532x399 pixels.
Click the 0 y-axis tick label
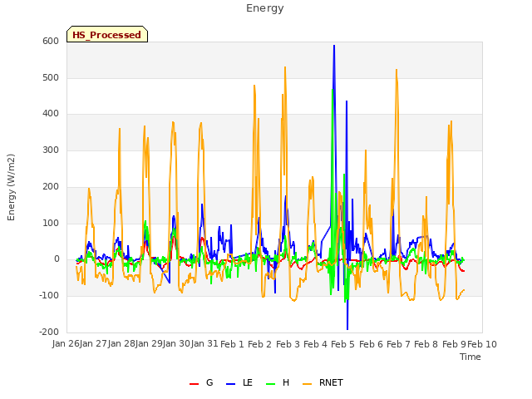(57, 259)
